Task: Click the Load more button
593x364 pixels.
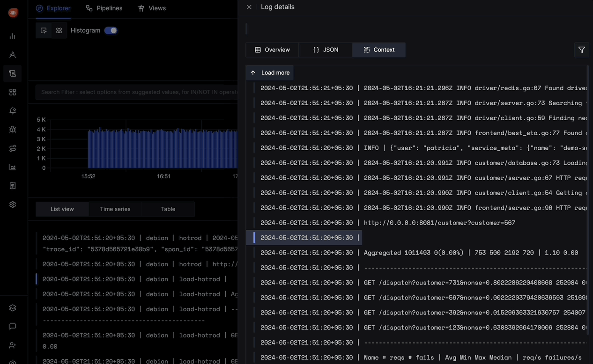Action: point(270,73)
